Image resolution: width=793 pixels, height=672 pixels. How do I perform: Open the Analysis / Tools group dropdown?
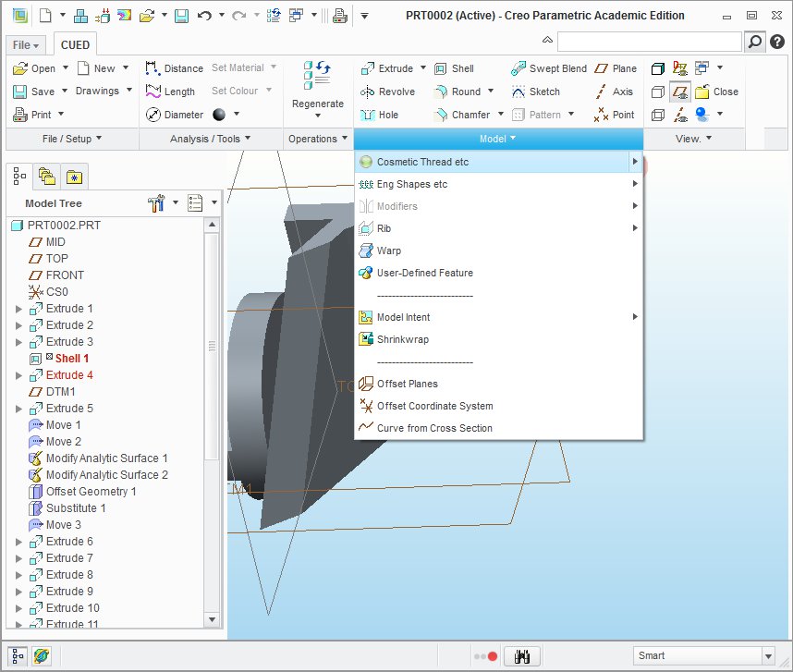tap(210, 139)
